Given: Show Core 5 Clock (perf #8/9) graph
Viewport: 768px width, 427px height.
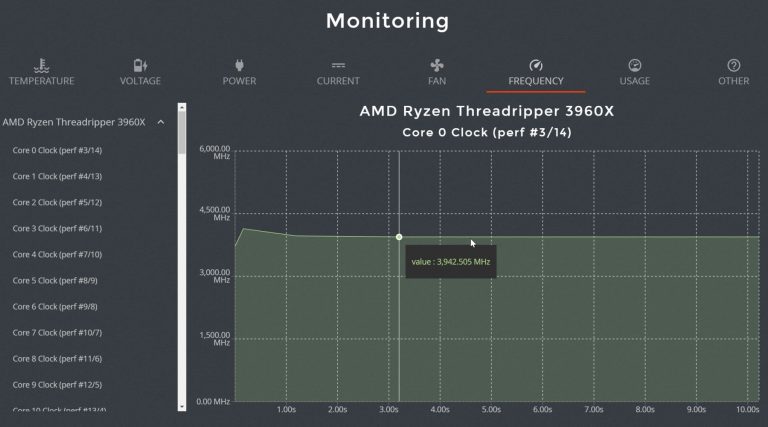Looking at the screenshot, I should pos(55,280).
